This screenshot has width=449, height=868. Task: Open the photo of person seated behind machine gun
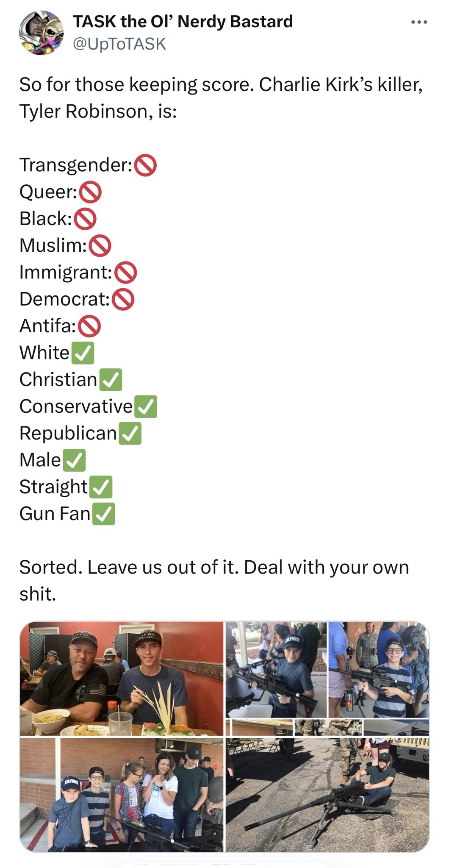click(327, 795)
